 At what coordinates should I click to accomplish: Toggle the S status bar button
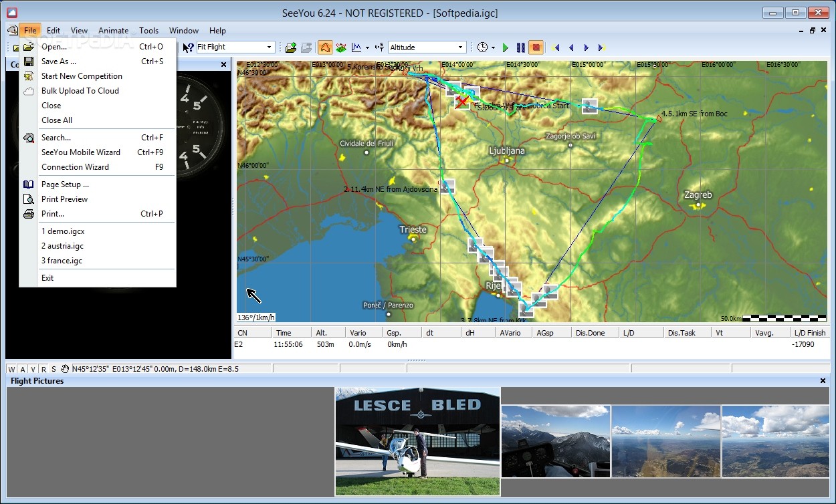54,369
